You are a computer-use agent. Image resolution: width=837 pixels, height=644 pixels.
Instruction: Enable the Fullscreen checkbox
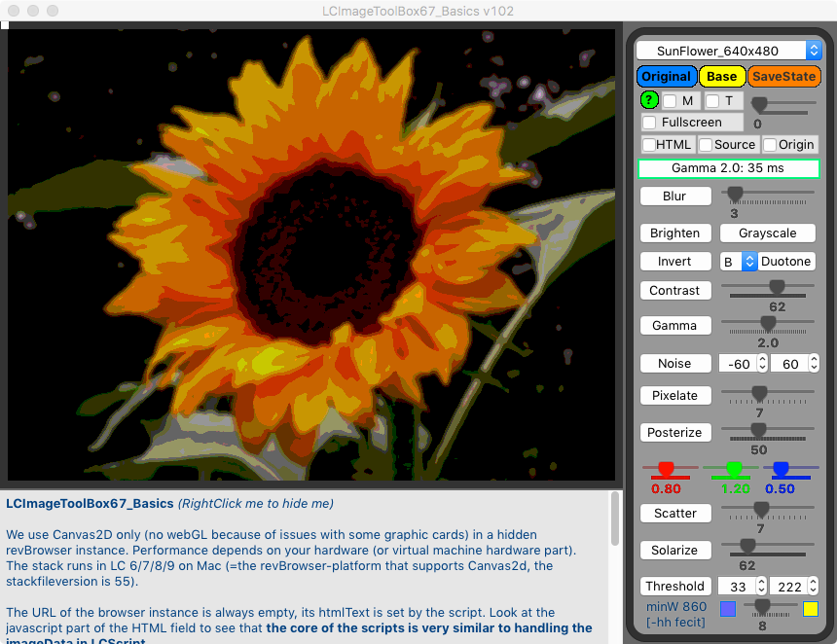[x=649, y=123]
